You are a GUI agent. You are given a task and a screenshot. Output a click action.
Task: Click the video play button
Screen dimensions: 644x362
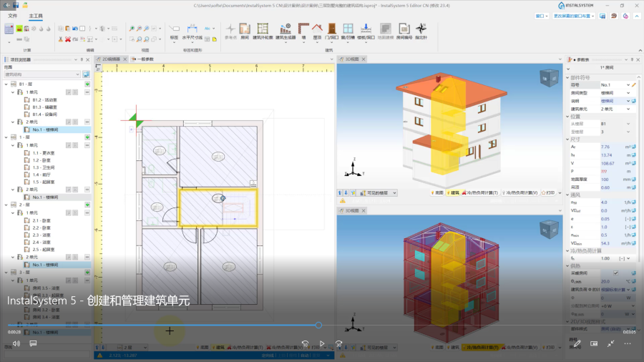tap(321, 343)
